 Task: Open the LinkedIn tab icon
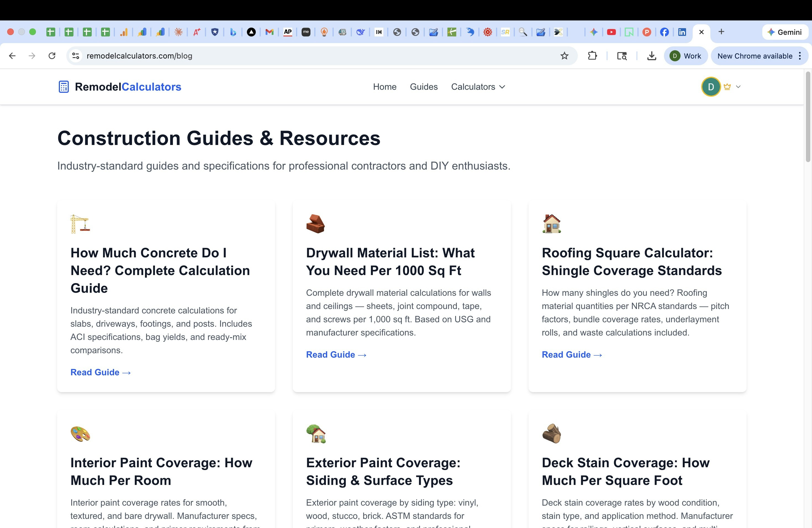click(682, 32)
